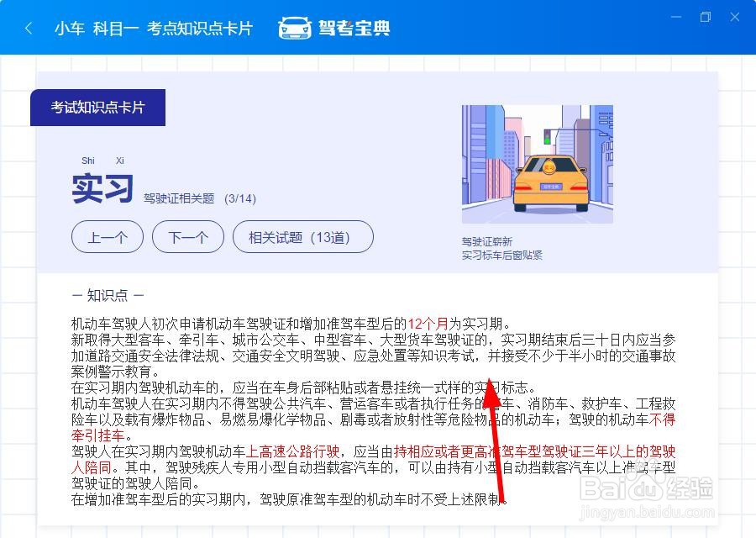
Task: Go to next card with 下一个
Action: 188,237
